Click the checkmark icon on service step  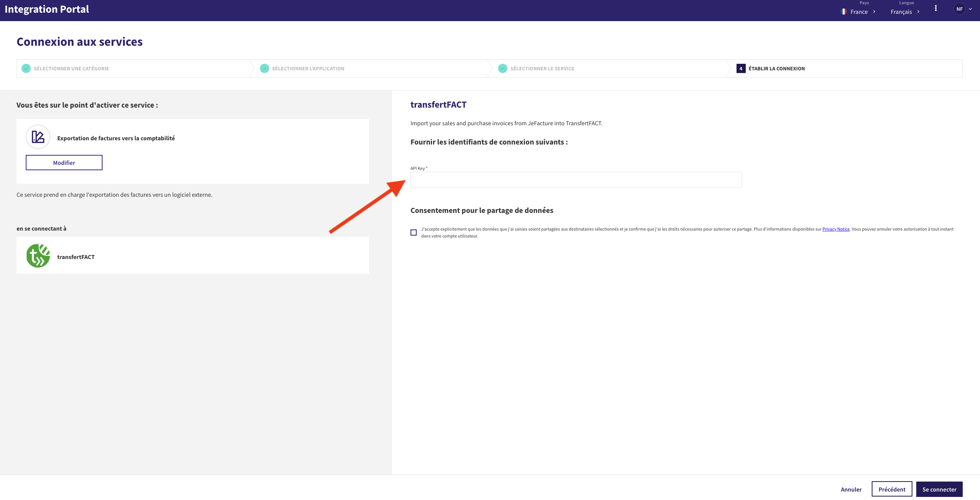(x=503, y=68)
